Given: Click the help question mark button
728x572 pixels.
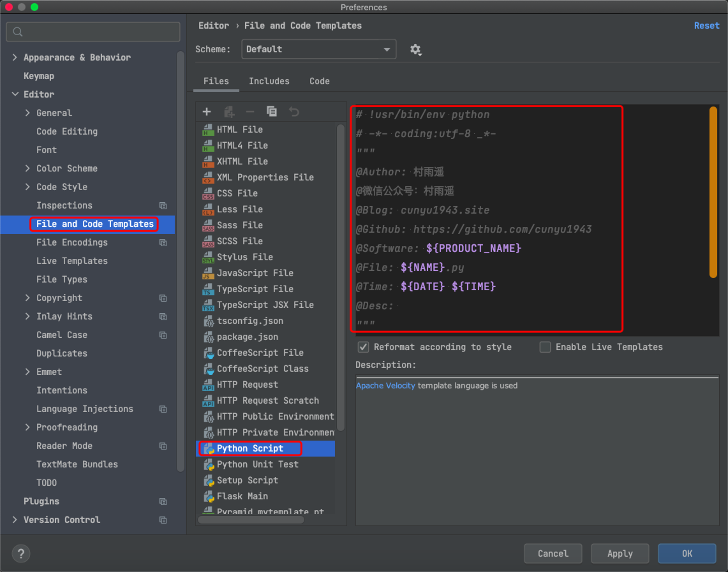Looking at the screenshot, I should click(x=21, y=553).
